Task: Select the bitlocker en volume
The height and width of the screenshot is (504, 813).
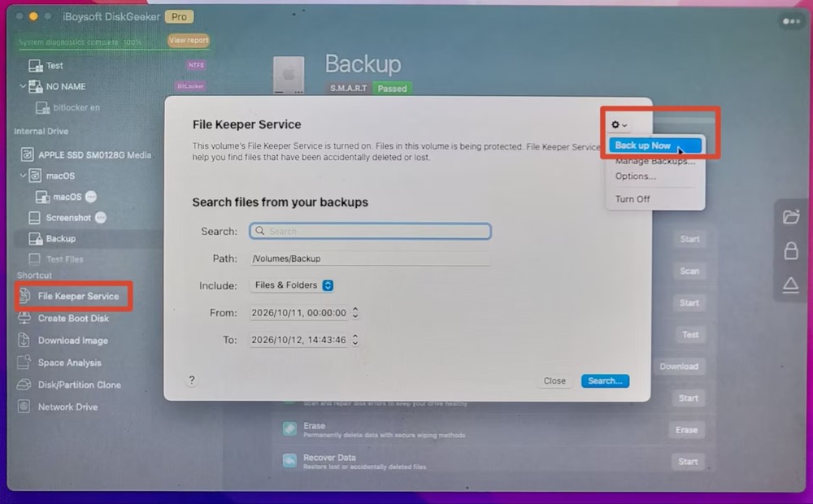Action: click(76, 107)
